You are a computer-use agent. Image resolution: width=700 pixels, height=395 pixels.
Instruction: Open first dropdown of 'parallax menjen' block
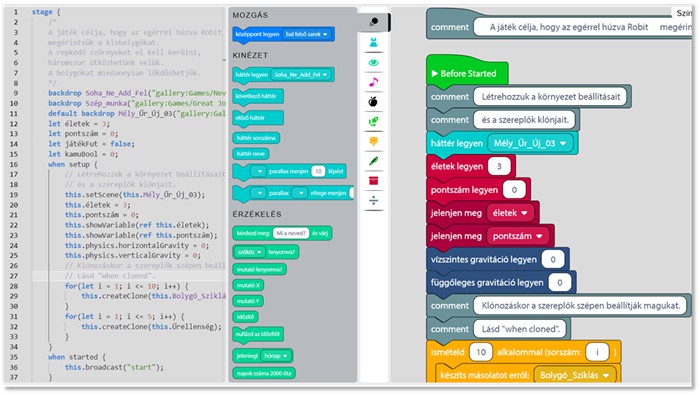point(258,171)
